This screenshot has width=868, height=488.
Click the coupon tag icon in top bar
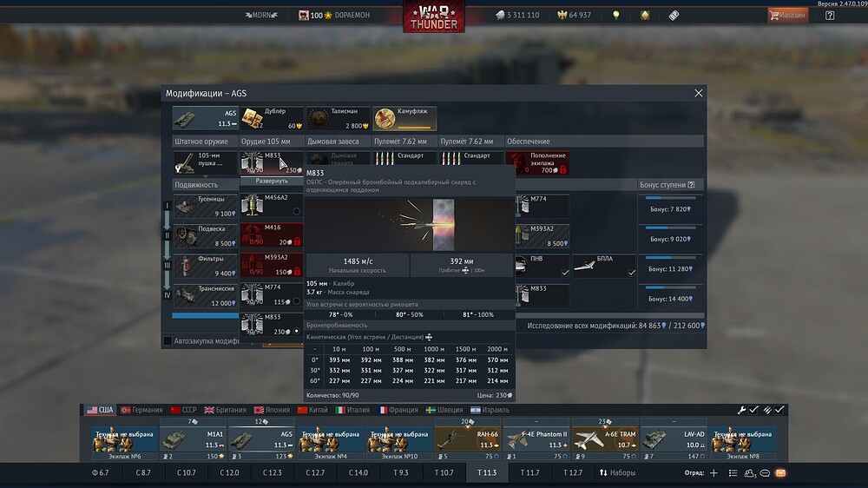[x=674, y=16]
